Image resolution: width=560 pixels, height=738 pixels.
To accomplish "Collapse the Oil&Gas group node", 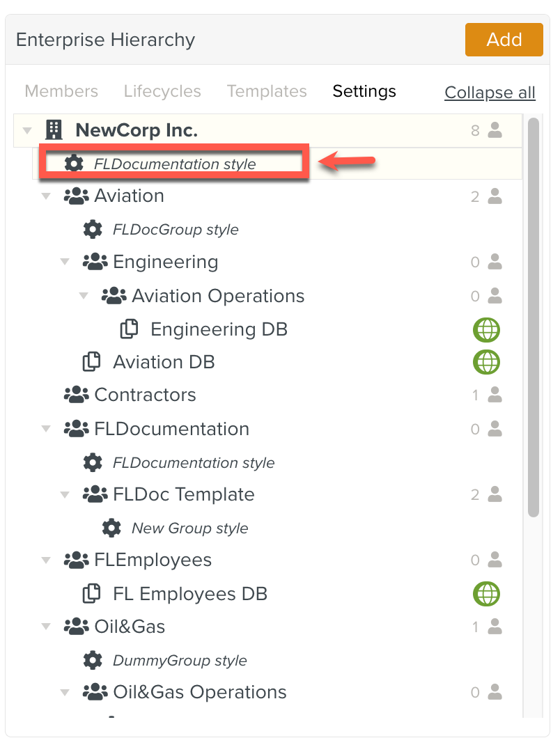I will (x=46, y=627).
